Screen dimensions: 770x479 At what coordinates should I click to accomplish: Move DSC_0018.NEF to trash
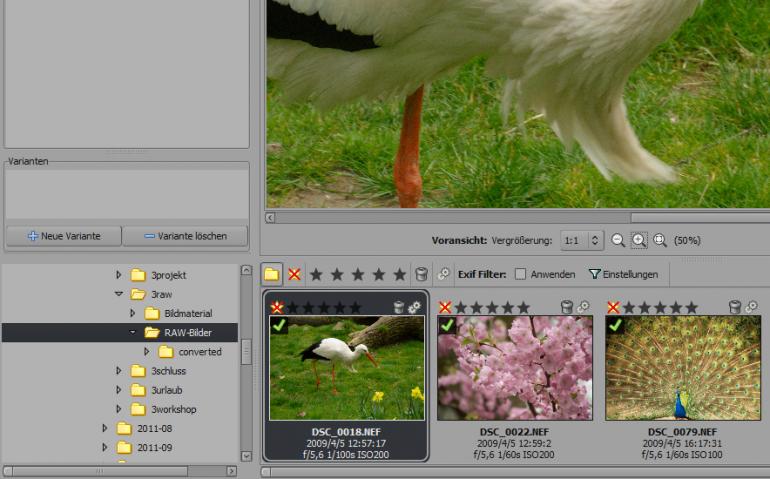click(399, 308)
